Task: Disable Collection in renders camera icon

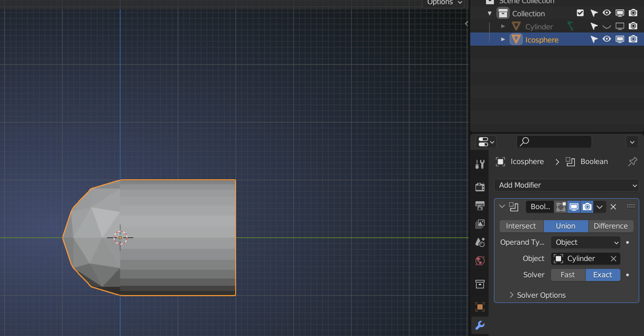Action: [633, 13]
